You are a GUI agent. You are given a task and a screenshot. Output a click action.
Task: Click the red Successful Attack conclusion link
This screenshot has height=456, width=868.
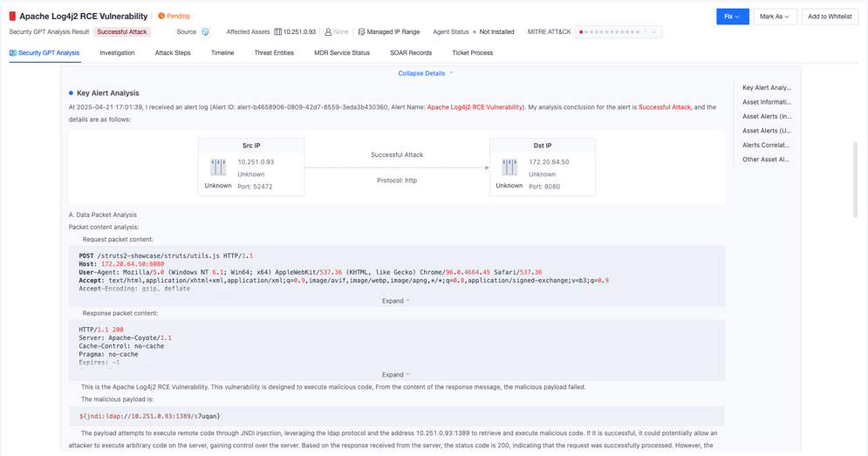click(x=664, y=107)
